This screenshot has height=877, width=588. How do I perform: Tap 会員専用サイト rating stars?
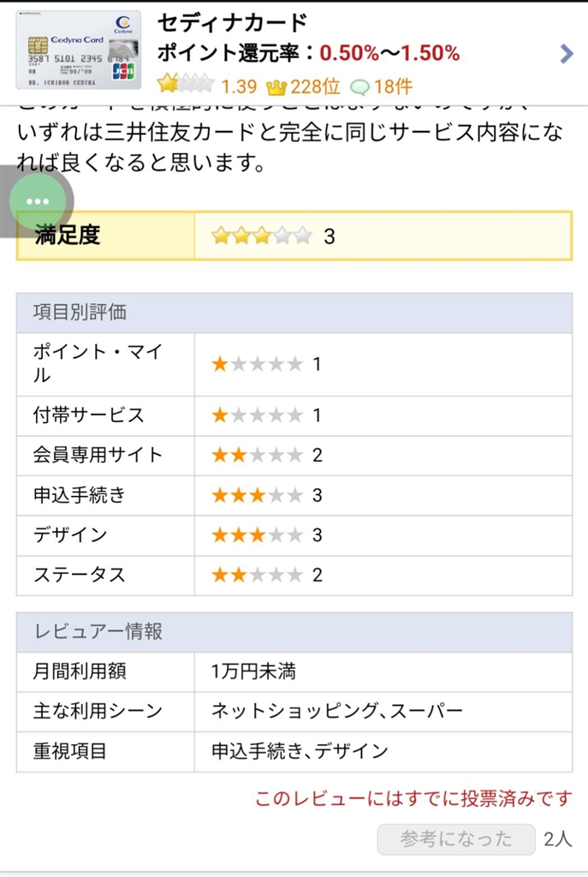point(257,455)
